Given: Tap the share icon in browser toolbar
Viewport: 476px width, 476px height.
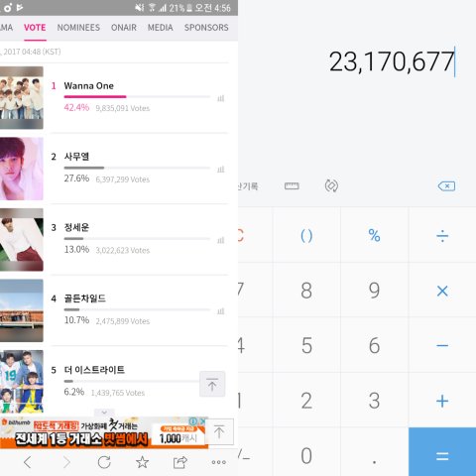Looking at the screenshot, I should (180, 462).
